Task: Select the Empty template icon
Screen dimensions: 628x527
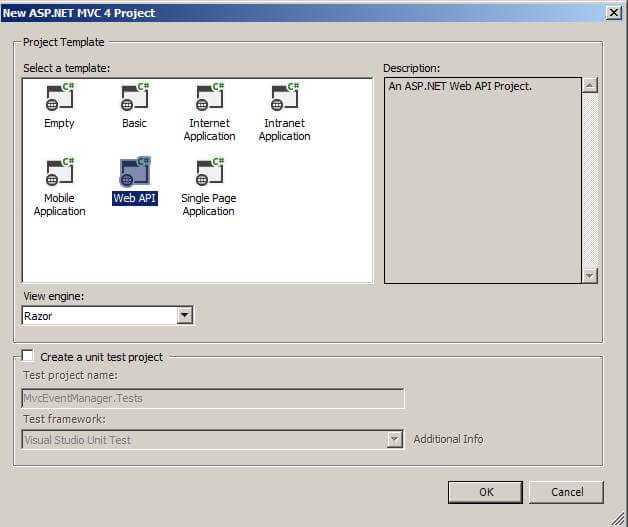Action: pyautogui.click(x=59, y=98)
